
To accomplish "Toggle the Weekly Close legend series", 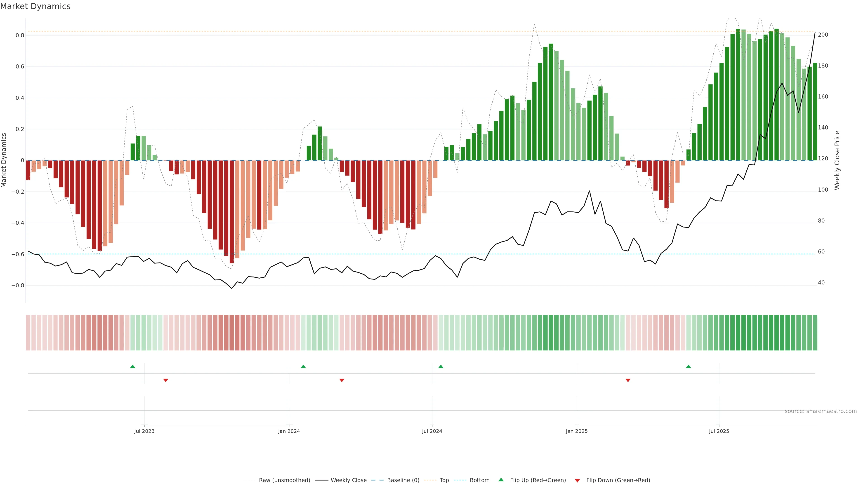I will [x=348, y=480].
